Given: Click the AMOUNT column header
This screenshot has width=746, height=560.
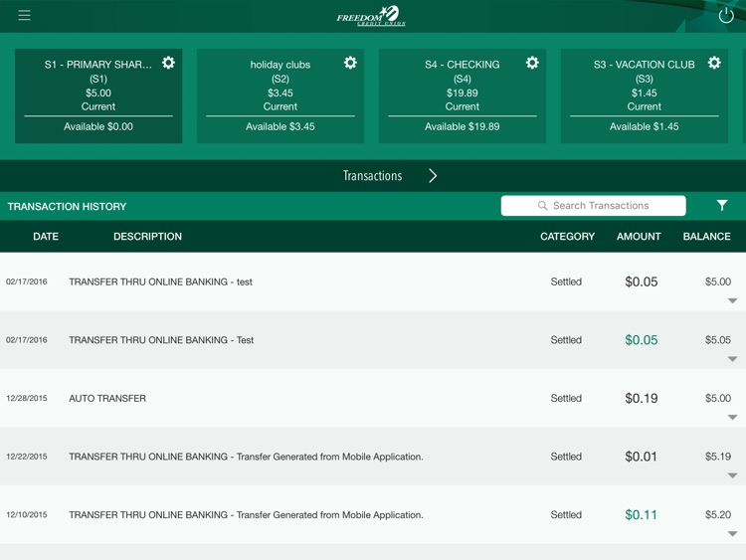Looking at the screenshot, I should 639,237.
